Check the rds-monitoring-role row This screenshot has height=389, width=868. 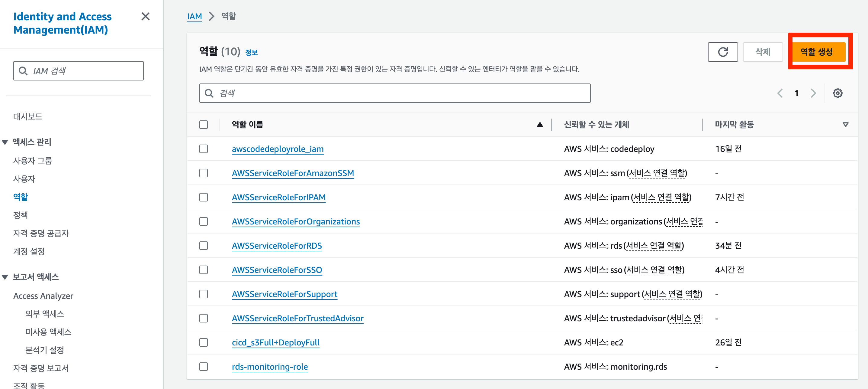pos(203,366)
